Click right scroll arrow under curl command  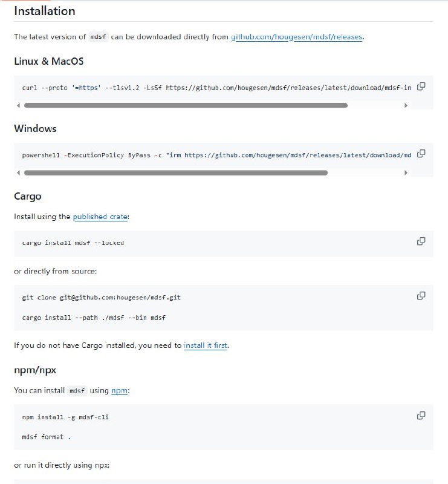(406, 105)
